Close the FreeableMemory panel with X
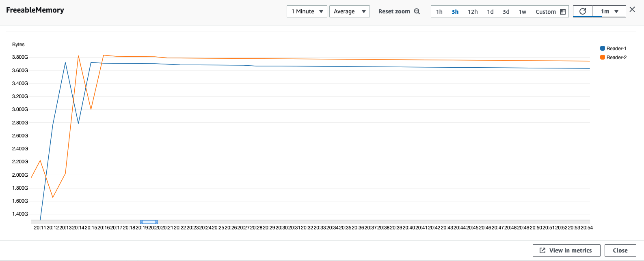This screenshot has height=261, width=644. [632, 9]
